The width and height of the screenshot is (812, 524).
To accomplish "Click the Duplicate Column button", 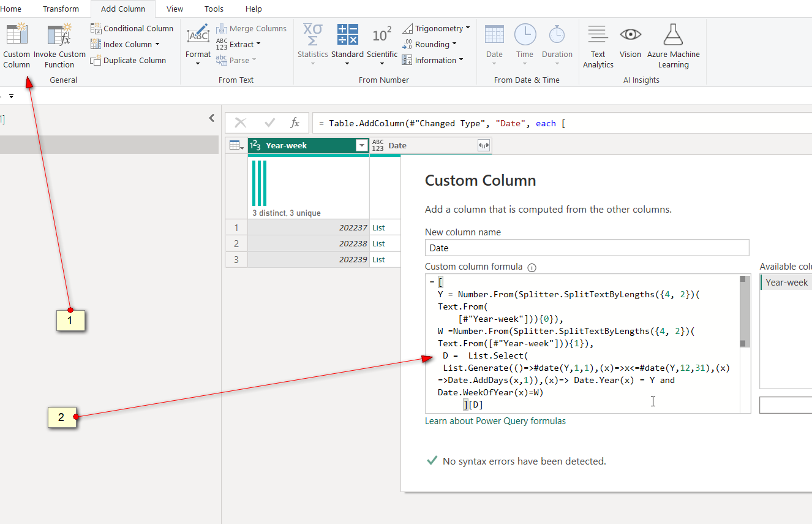I will tap(129, 60).
